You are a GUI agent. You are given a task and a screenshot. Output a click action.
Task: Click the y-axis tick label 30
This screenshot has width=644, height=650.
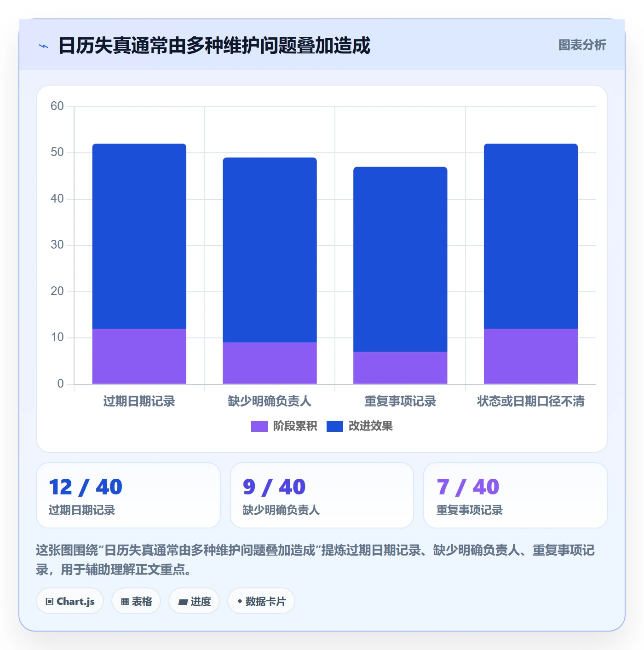(x=57, y=245)
